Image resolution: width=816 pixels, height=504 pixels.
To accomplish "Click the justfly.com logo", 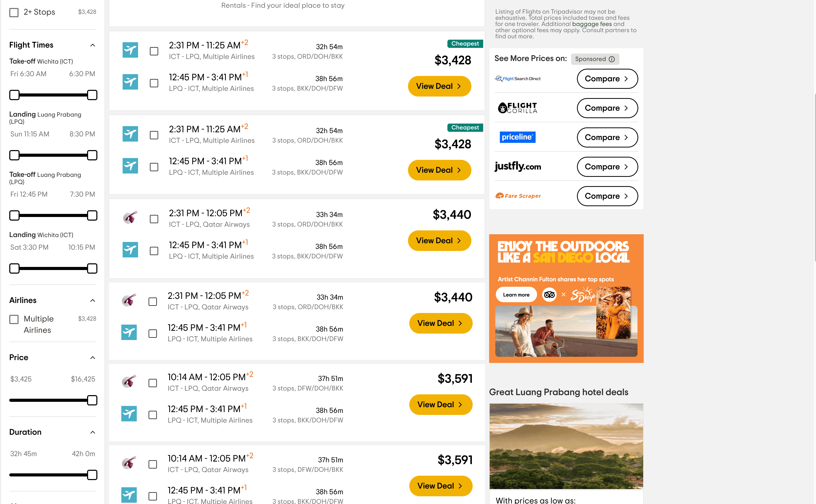I will (517, 166).
